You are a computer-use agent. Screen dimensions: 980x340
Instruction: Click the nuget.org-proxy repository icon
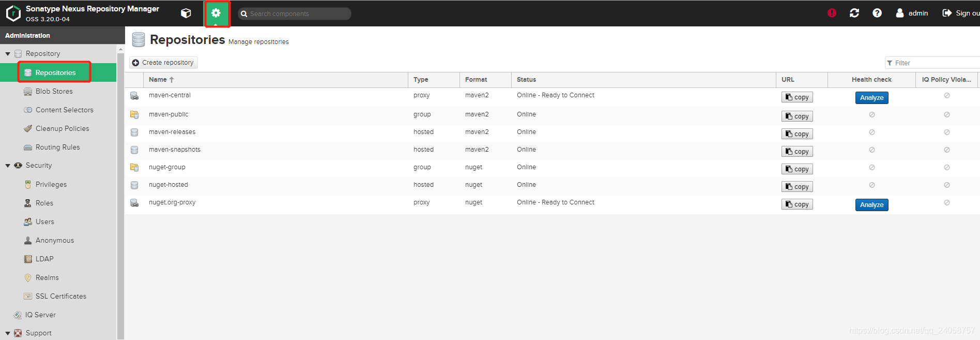[x=134, y=203]
